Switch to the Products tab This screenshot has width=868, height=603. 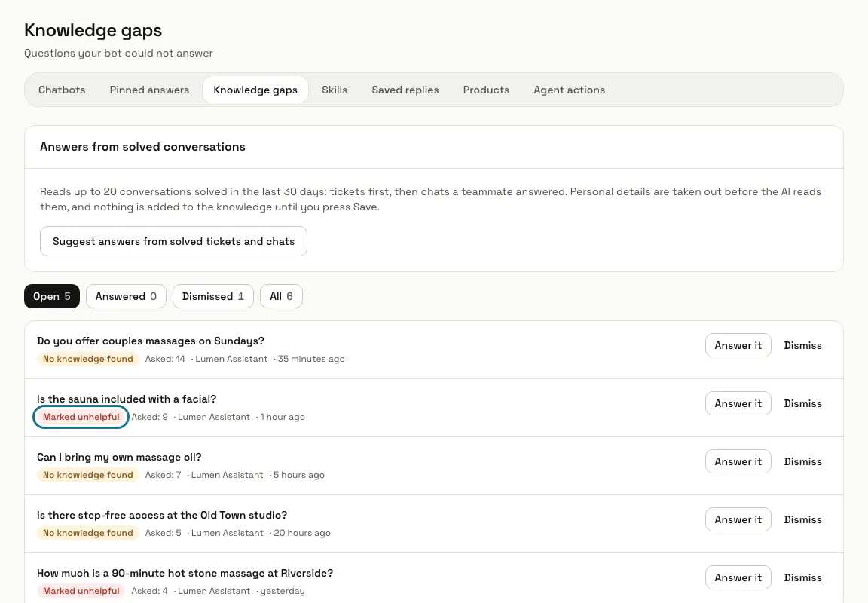(x=486, y=90)
